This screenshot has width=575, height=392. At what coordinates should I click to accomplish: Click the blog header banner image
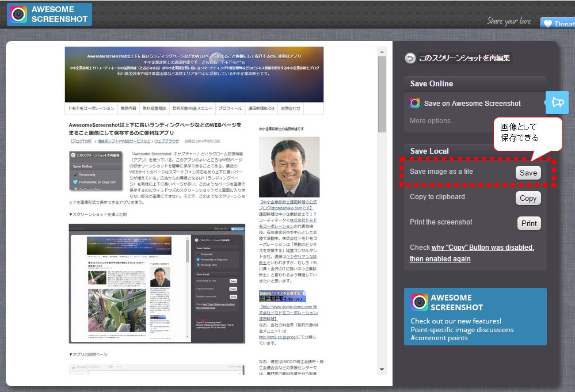[194, 74]
